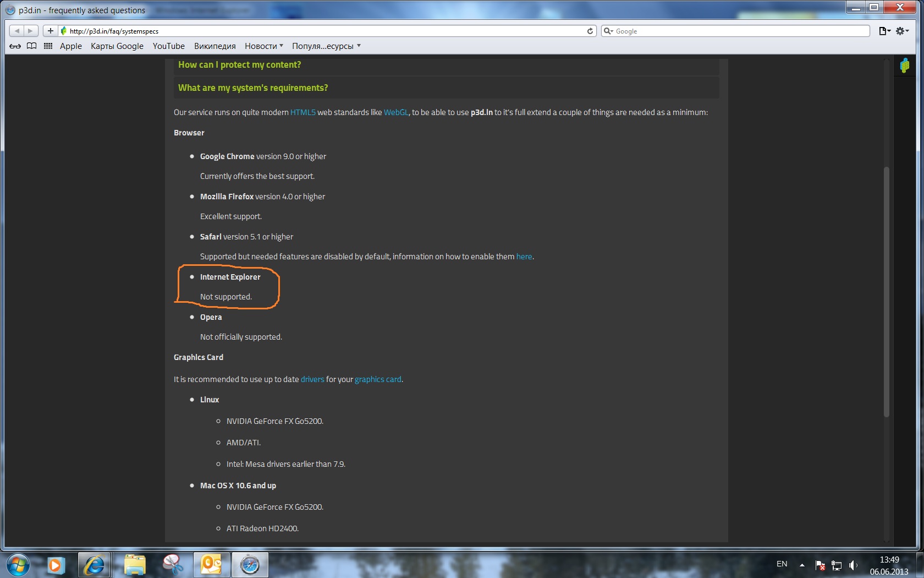This screenshot has width=924, height=578.
Task: Click the 'Mozilla Firefox' browser text
Action: [227, 197]
